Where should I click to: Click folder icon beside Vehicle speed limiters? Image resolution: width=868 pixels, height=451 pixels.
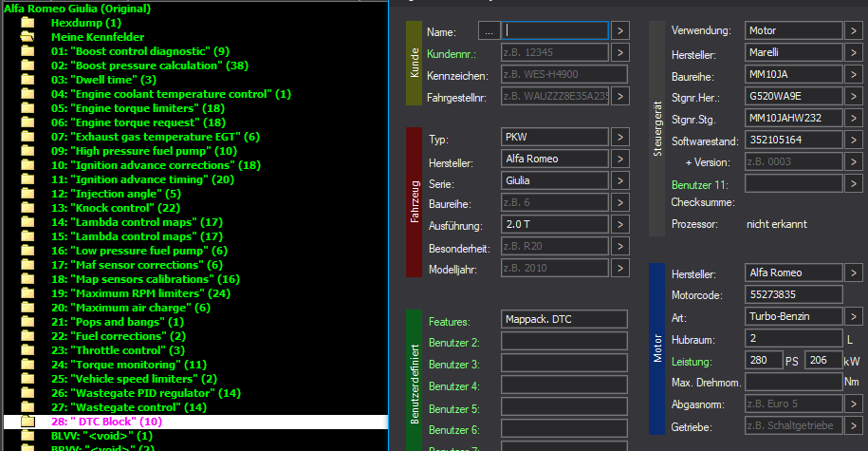(28, 379)
